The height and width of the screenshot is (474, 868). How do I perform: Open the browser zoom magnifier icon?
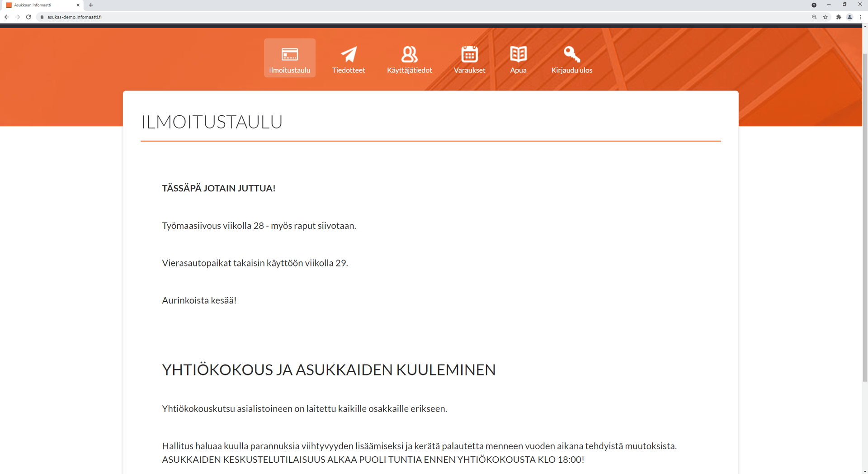click(x=814, y=17)
